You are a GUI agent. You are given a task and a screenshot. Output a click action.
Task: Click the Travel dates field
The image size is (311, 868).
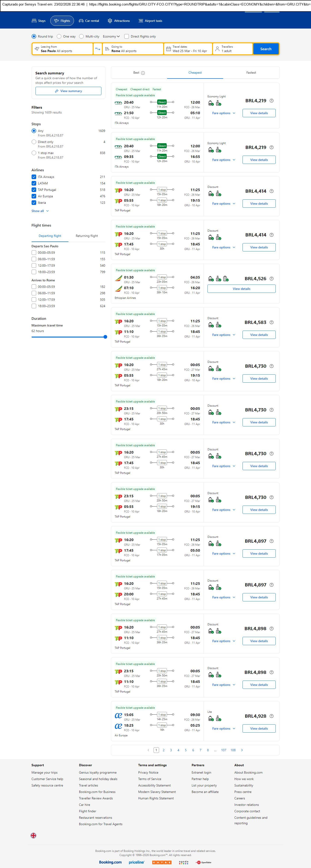pos(188,49)
